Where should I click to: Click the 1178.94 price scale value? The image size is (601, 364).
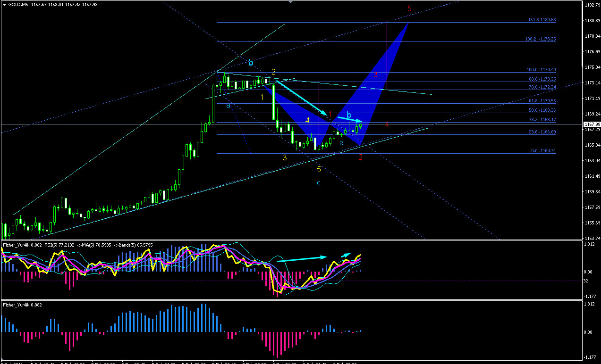pos(592,36)
